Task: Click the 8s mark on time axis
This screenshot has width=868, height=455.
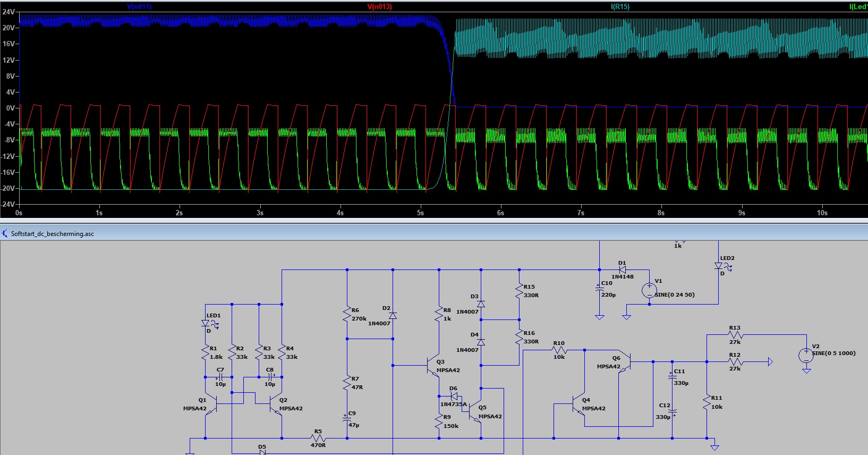Action: tap(661, 213)
